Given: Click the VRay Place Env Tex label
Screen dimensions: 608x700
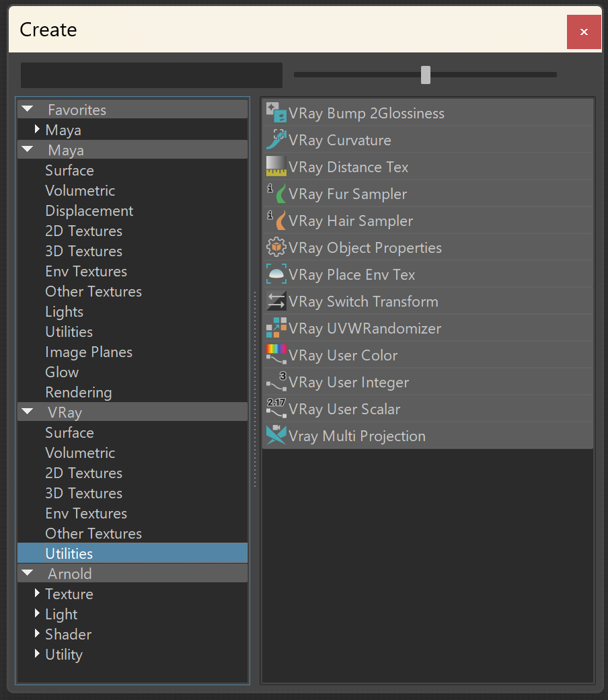Looking at the screenshot, I should point(352,274).
